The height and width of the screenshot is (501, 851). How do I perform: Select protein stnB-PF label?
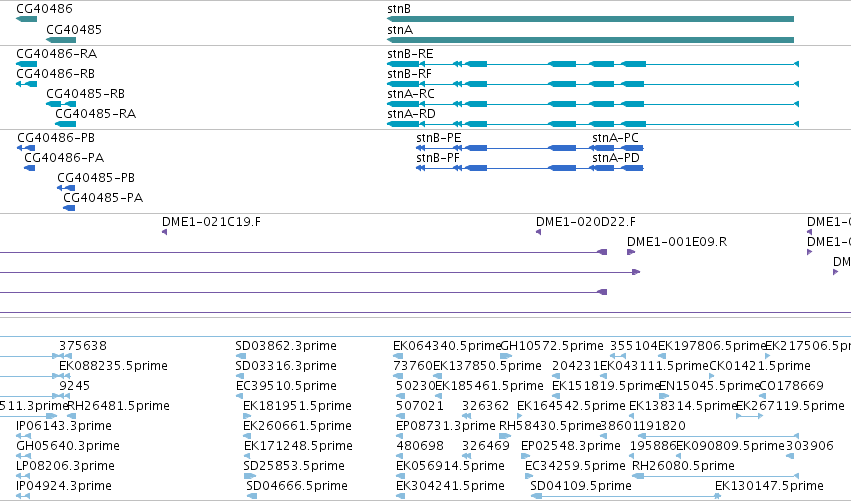click(438, 157)
